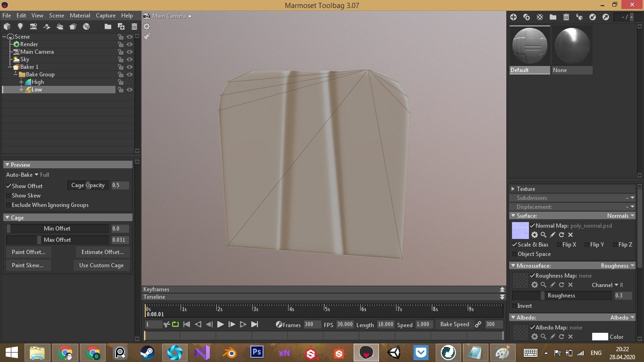Open the Main Camera viewport dropdown
This screenshot has width=644, height=362.
[x=172, y=16]
